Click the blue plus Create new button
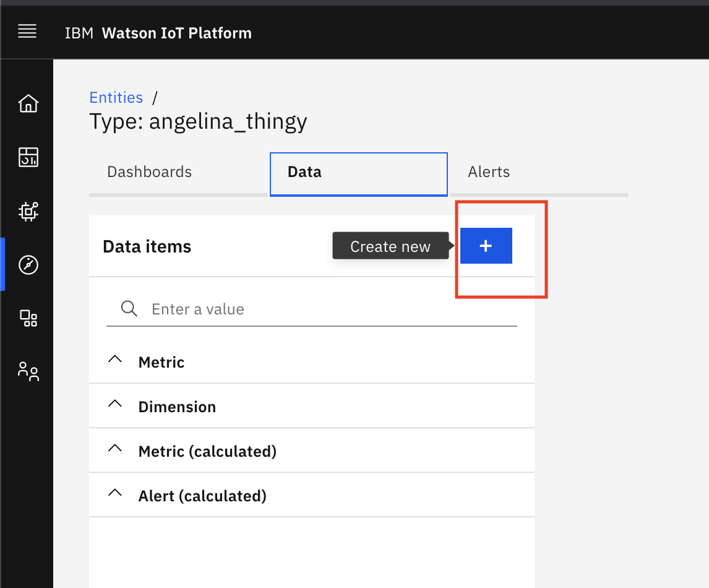The height and width of the screenshot is (588, 709). click(x=486, y=246)
